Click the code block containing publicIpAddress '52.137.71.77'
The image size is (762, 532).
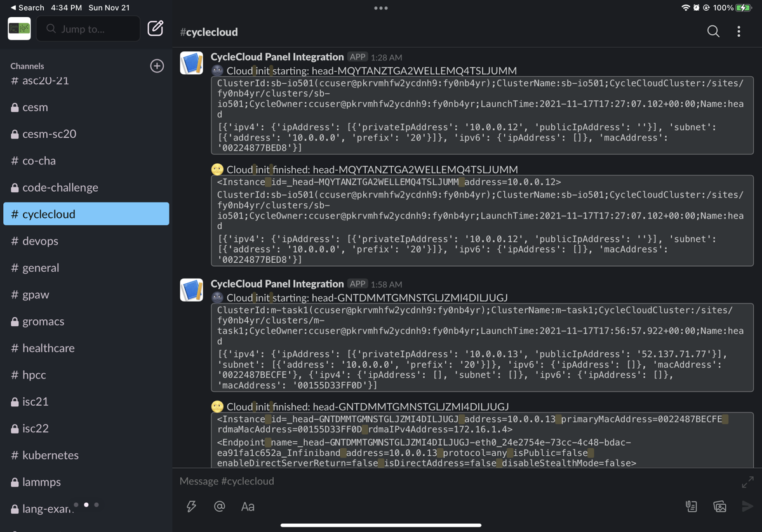(x=483, y=348)
